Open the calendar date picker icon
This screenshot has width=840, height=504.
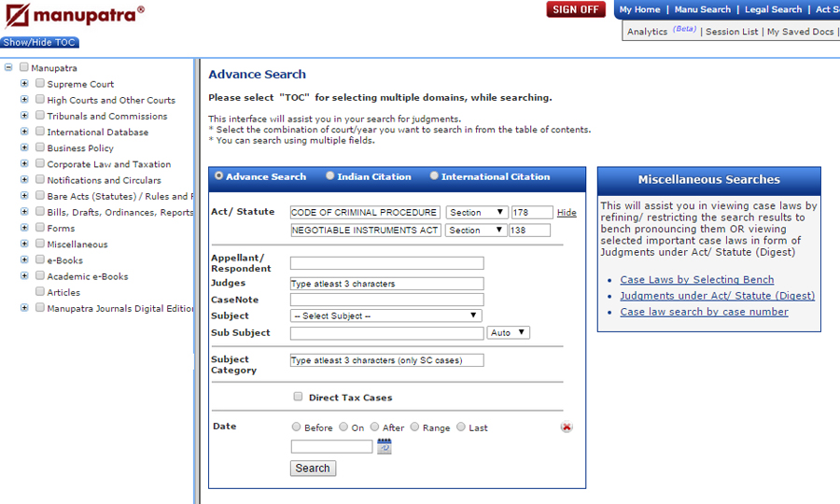click(385, 446)
